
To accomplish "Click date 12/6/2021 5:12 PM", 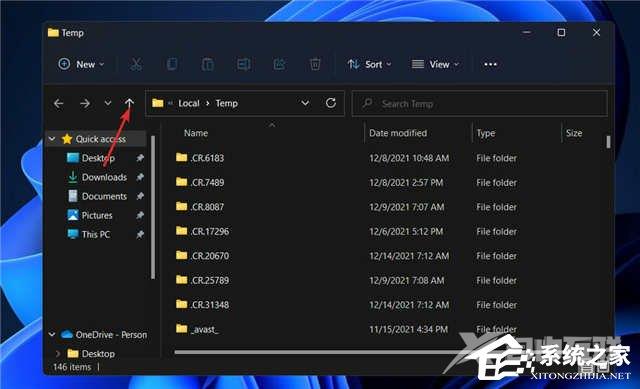I will pos(406,231).
